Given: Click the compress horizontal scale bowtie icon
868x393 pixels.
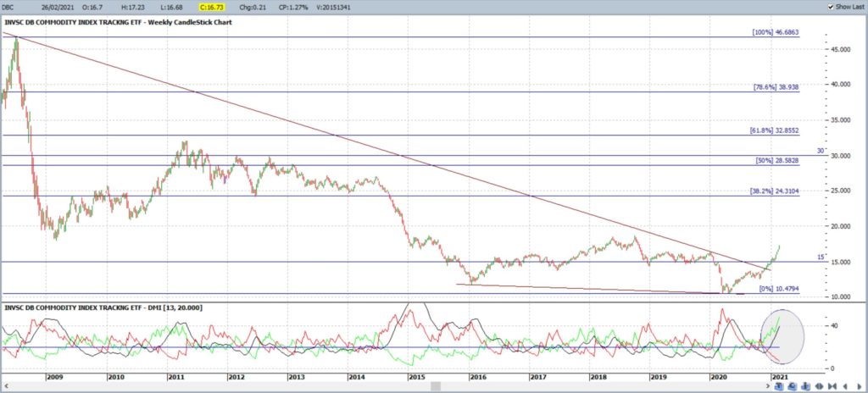Looking at the screenshot, I should pos(832,386).
